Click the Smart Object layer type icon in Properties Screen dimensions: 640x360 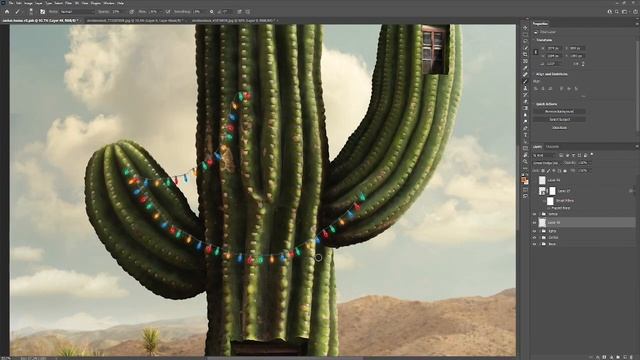click(x=536, y=32)
